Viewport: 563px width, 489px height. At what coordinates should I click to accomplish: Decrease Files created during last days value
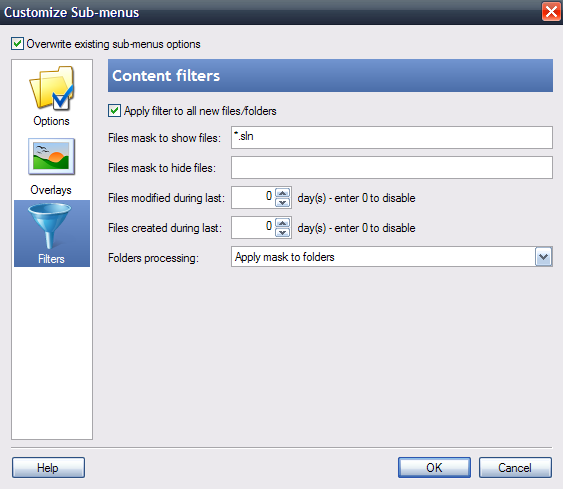283,233
